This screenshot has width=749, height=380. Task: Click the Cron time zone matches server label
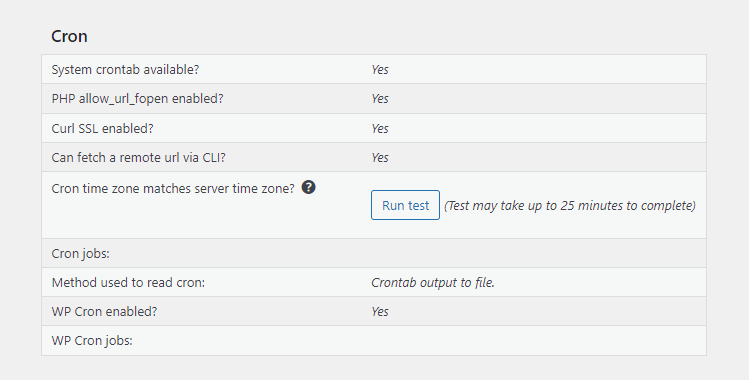click(x=173, y=188)
